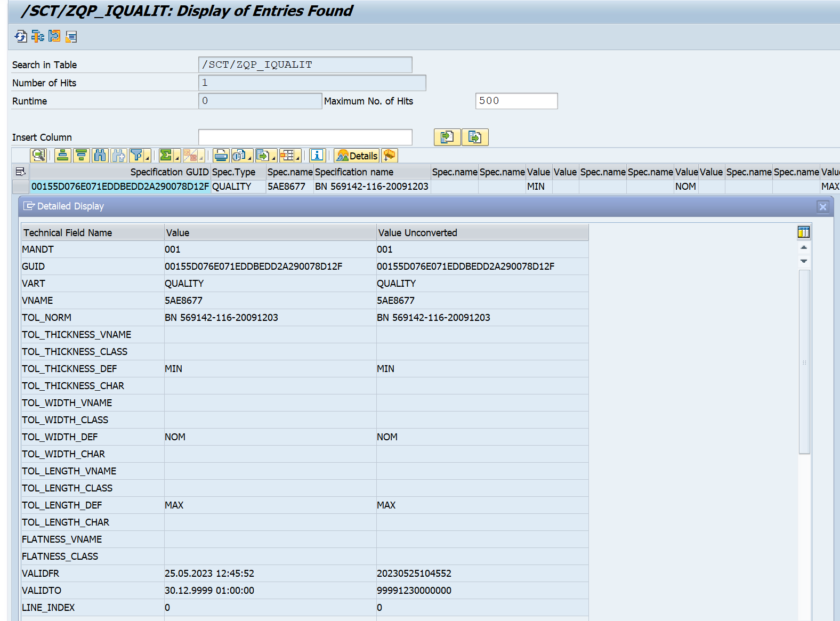The height and width of the screenshot is (621, 840).
Task: Open the Export dropdown arrow
Action: pyautogui.click(x=273, y=158)
